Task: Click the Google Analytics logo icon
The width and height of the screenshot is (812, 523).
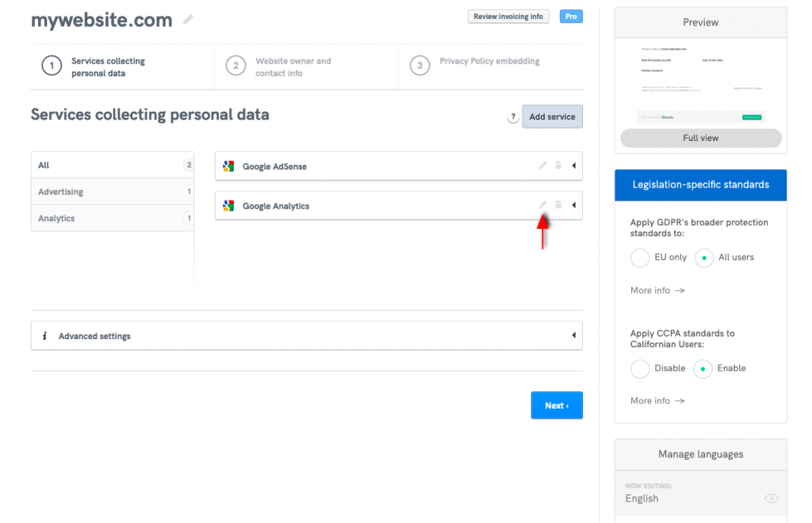Action: tap(228, 206)
